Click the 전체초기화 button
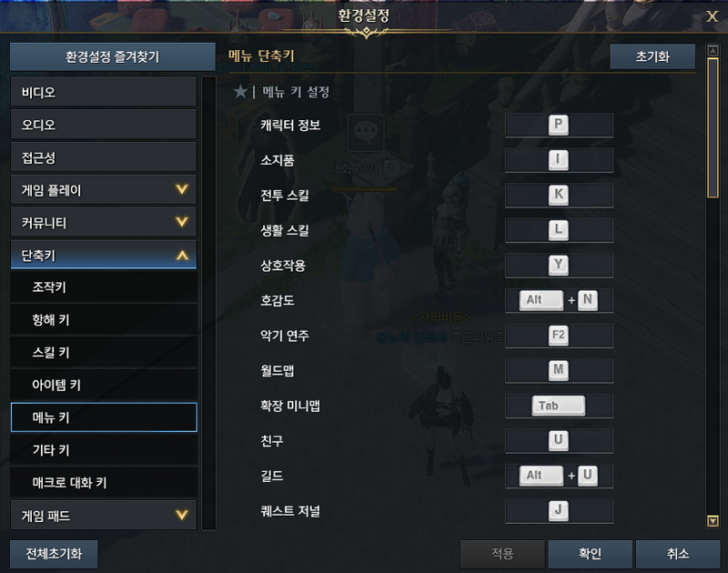The height and width of the screenshot is (573, 728). pos(54,554)
